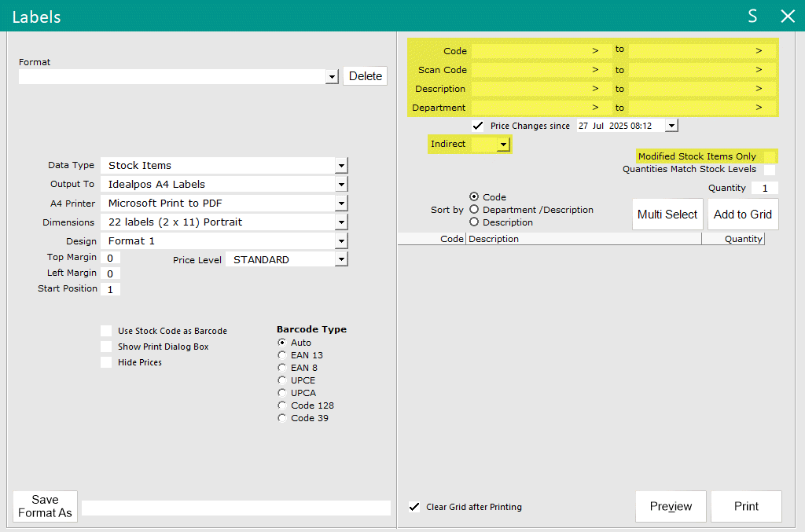805x532 pixels.
Task: Open the Output To dropdown
Action: coord(341,185)
